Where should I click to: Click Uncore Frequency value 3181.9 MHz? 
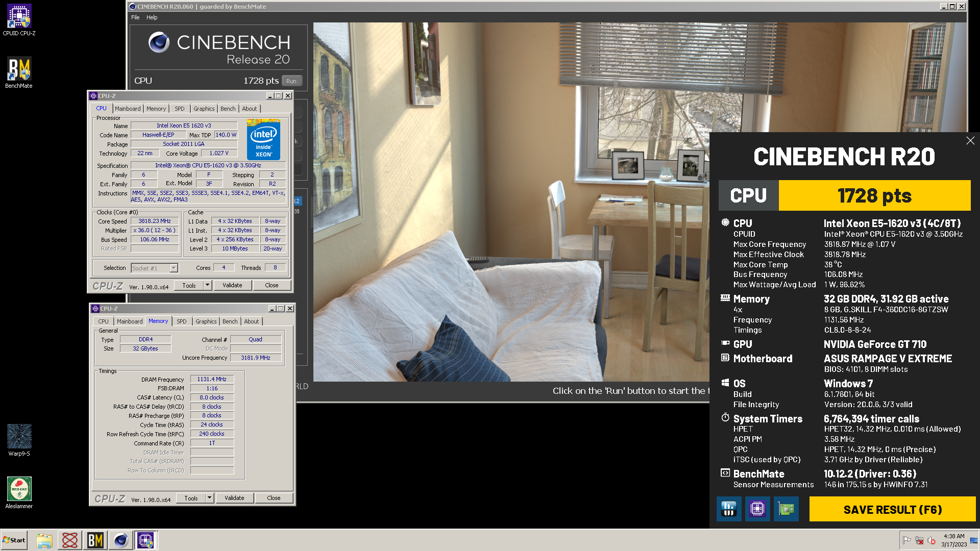256,358
